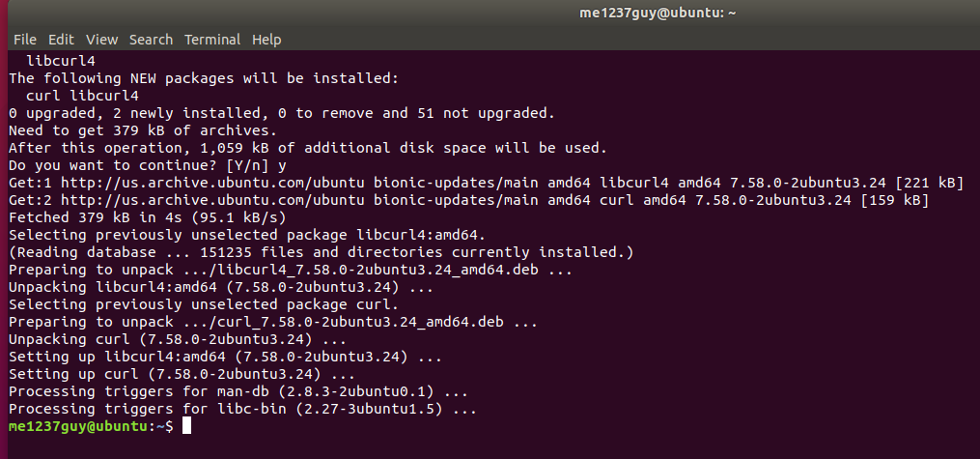
Task: Open the Edit menu
Action: click(61, 40)
